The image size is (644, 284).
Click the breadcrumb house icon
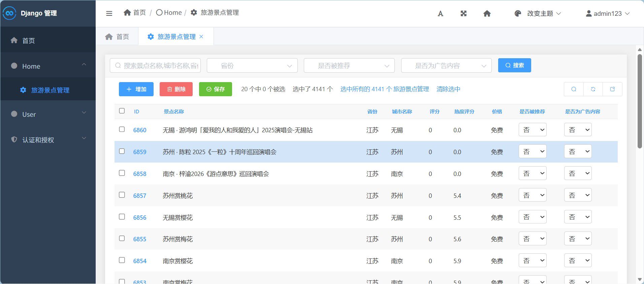127,12
